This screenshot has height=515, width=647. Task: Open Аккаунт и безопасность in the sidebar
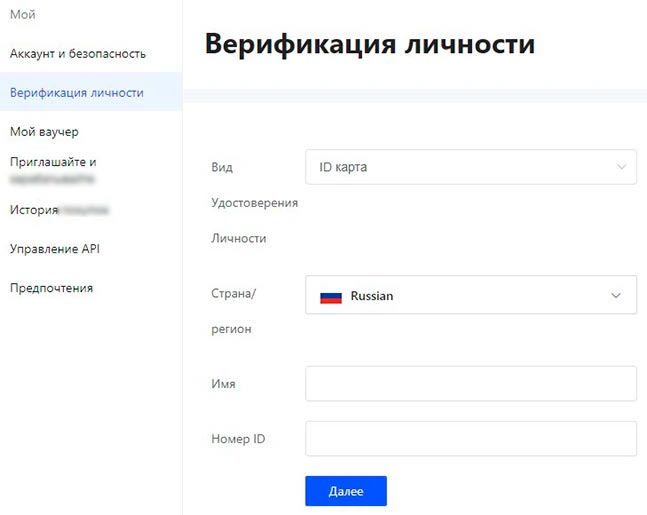coord(78,54)
